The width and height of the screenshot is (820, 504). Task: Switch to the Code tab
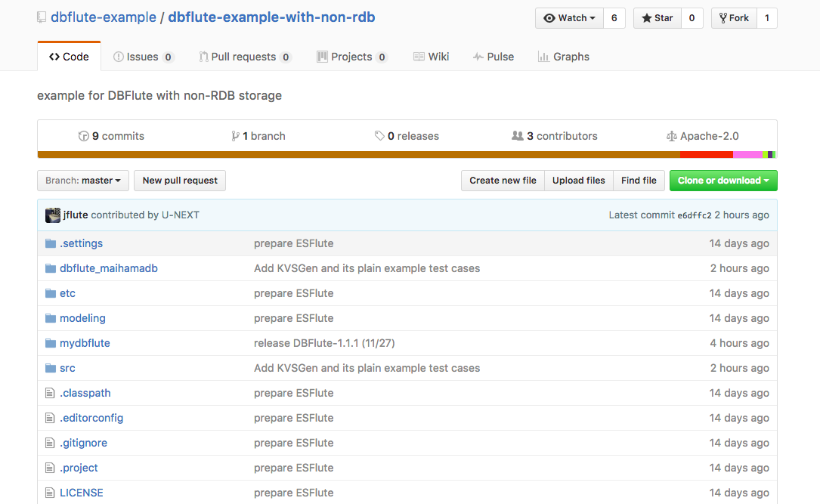(69, 57)
